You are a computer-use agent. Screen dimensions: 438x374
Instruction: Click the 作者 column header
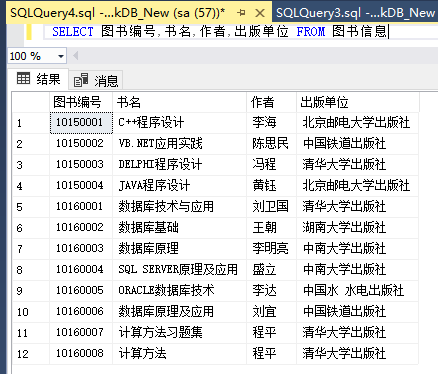tap(272, 102)
